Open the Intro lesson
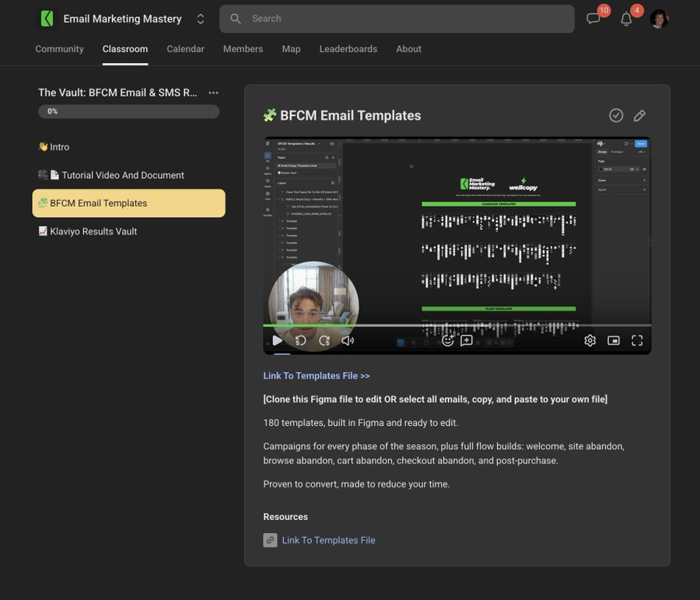This screenshot has width=700, height=600. (128, 147)
